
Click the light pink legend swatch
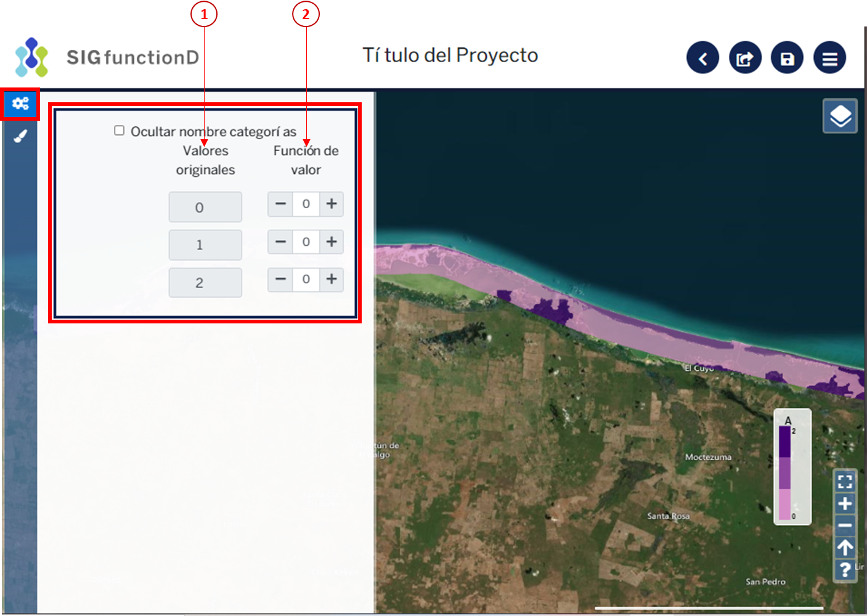coord(784,505)
